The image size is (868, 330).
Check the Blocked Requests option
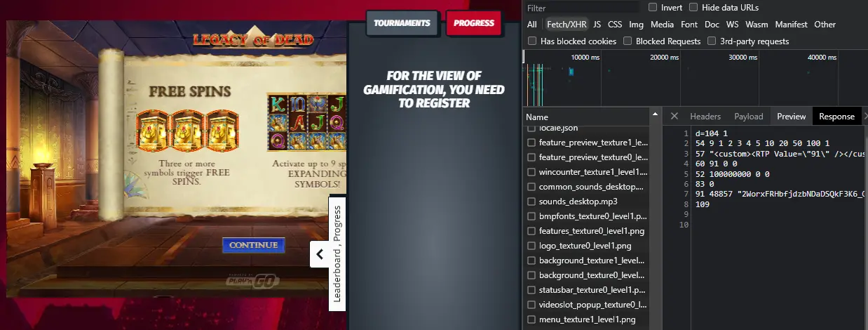click(628, 41)
